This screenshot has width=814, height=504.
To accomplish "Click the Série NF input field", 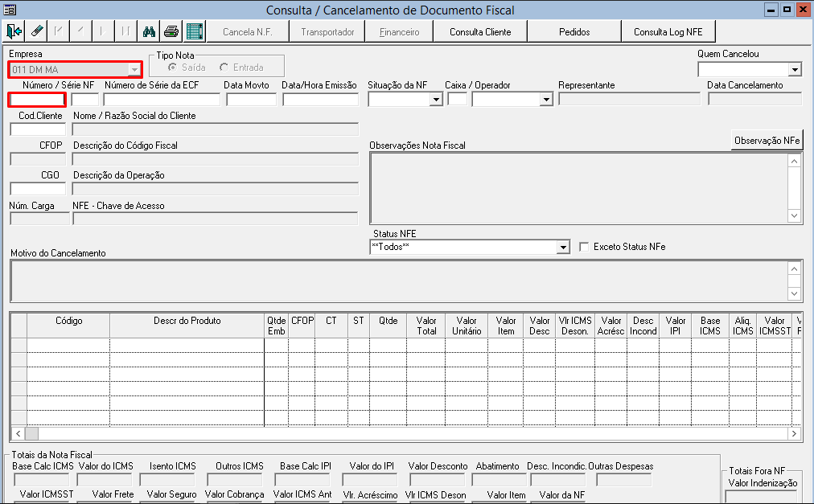I will (84, 100).
